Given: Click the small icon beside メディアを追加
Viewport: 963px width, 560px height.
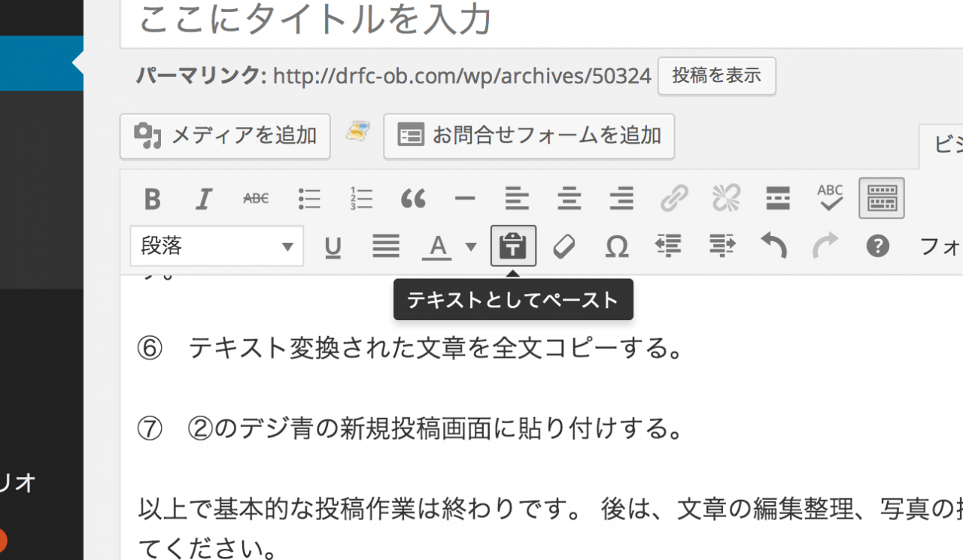Looking at the screenshot, I should (x=357, y=132).
